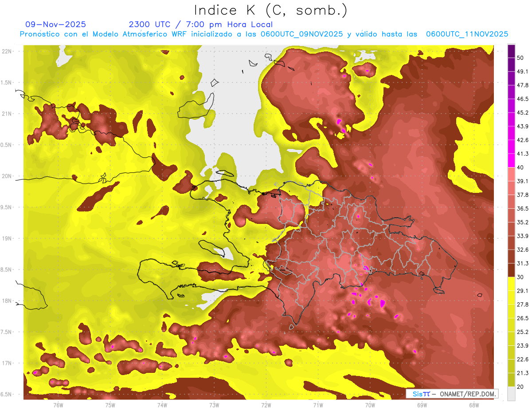Click the 'Pronostico con el Modelo Atmosferico WRF' line

click(x=264, y=34)
